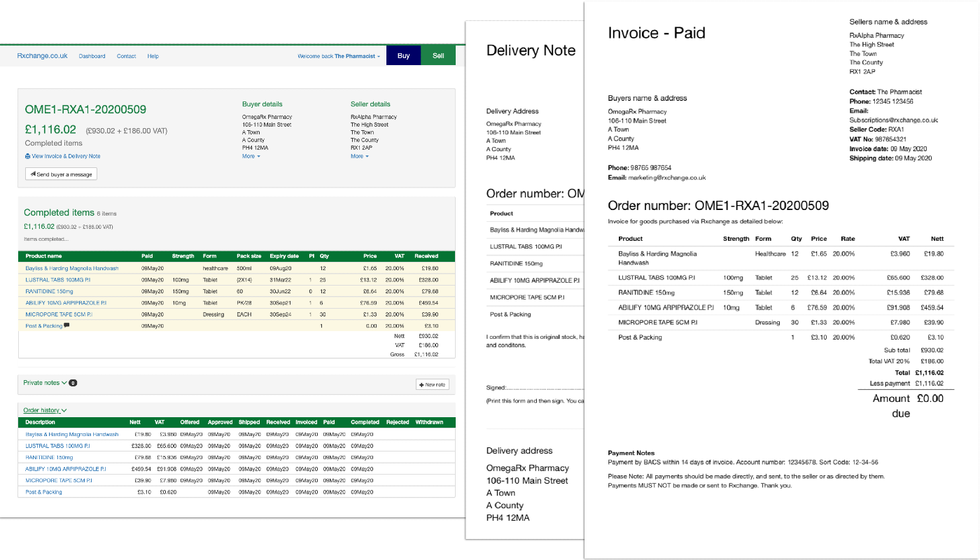Open the Welcome back The Pharmacist menu
The width and height of the screenshot is (980, 560).
339,56
